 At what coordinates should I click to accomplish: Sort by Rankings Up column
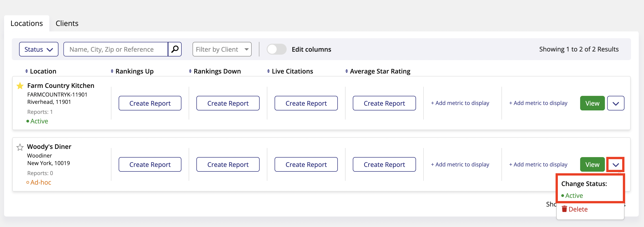click(112, 71)
